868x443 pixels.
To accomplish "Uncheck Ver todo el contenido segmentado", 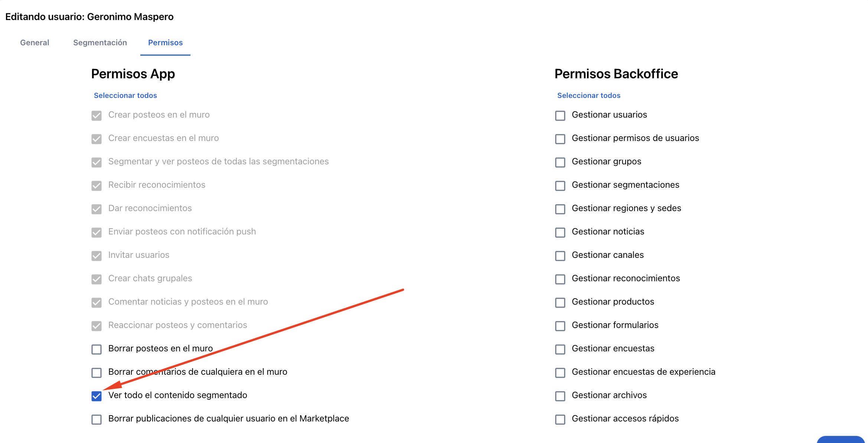I will click(x=97, y=396).
